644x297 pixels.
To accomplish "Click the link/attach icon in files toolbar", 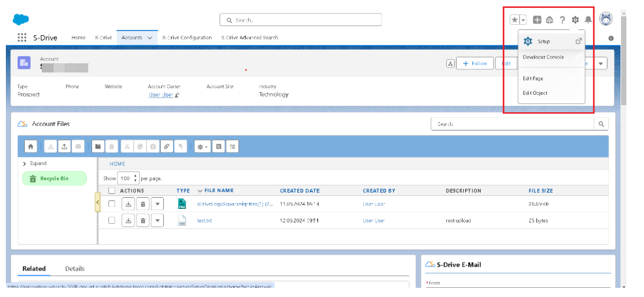I will [167, 147].
